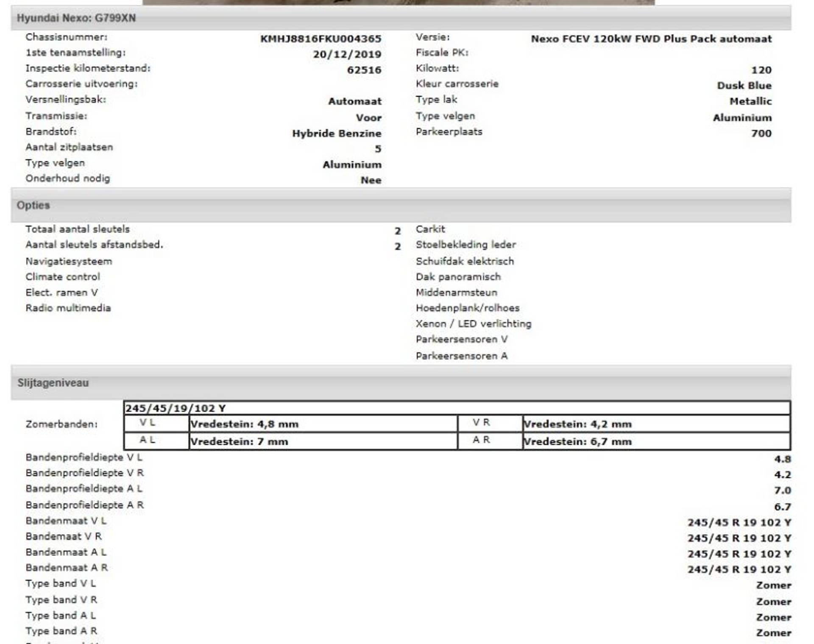
Task: Click chassis number KMHJ8816FKU004365
Action: (x=321, y=39)
